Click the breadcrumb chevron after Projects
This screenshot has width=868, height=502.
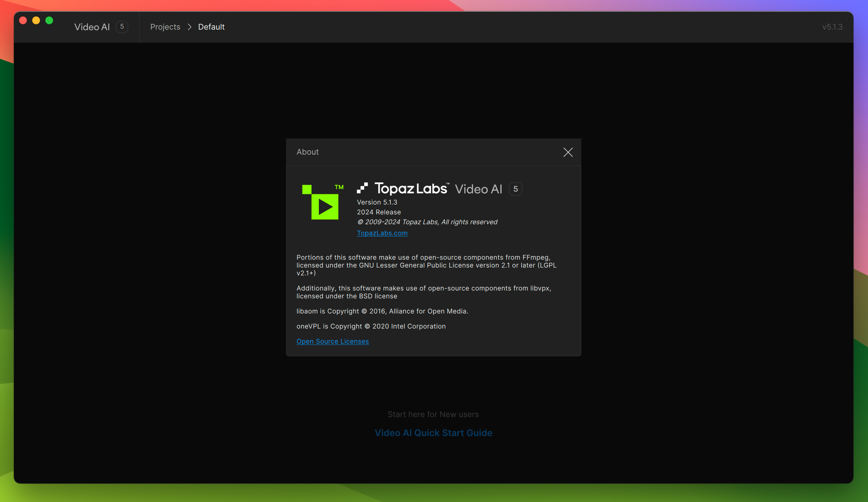coord(189,27)
